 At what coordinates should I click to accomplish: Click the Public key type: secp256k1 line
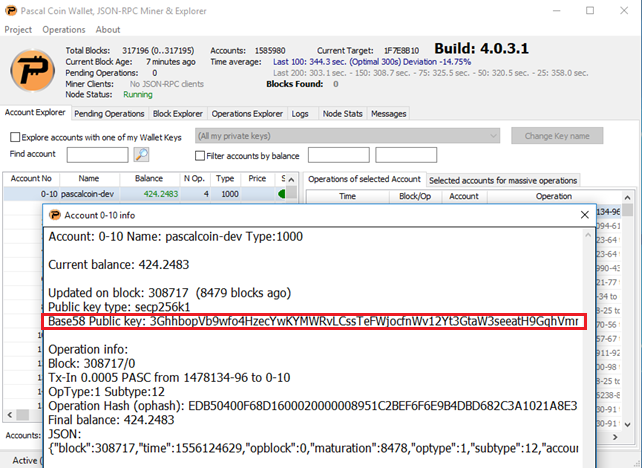coord(119,307)
